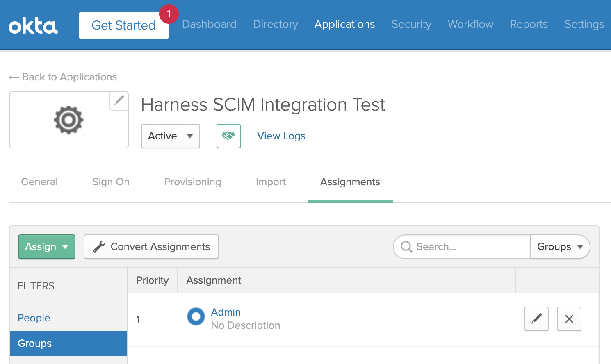Open the Directory menu
The image size is (611, 364).
pyautogui.click(x=276, y=24)
